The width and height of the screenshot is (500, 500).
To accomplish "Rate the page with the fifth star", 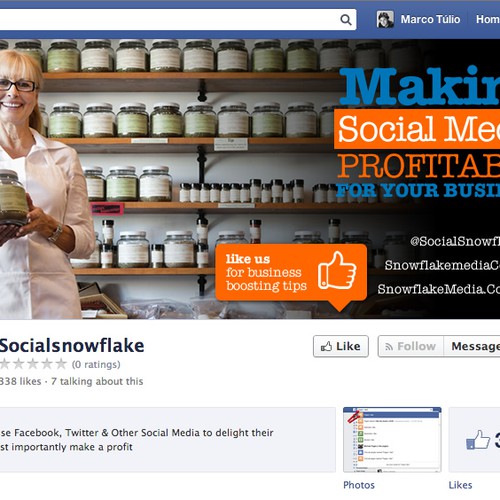I will coord(61,364).
